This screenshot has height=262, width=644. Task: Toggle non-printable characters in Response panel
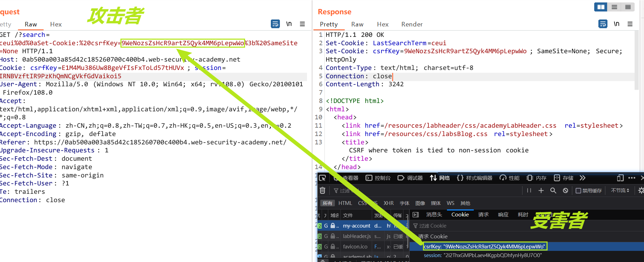pos(616,24)
